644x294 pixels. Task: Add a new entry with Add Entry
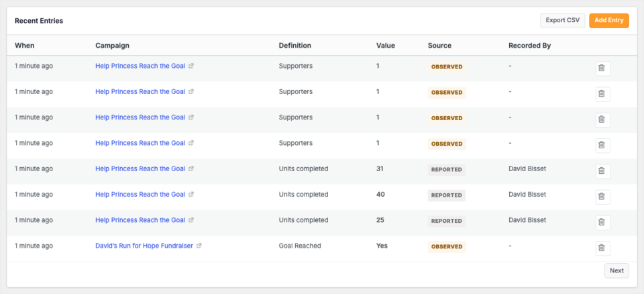click(x=608, y=21)
